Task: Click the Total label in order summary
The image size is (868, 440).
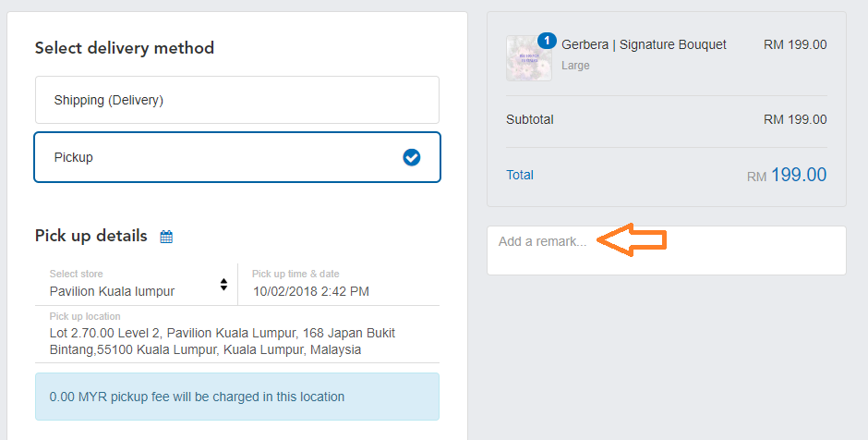Action: pos(520,175)
